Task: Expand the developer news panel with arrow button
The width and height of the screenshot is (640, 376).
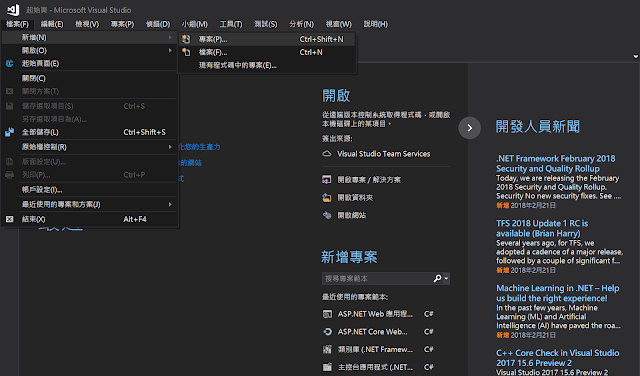Action: [470, 128]
